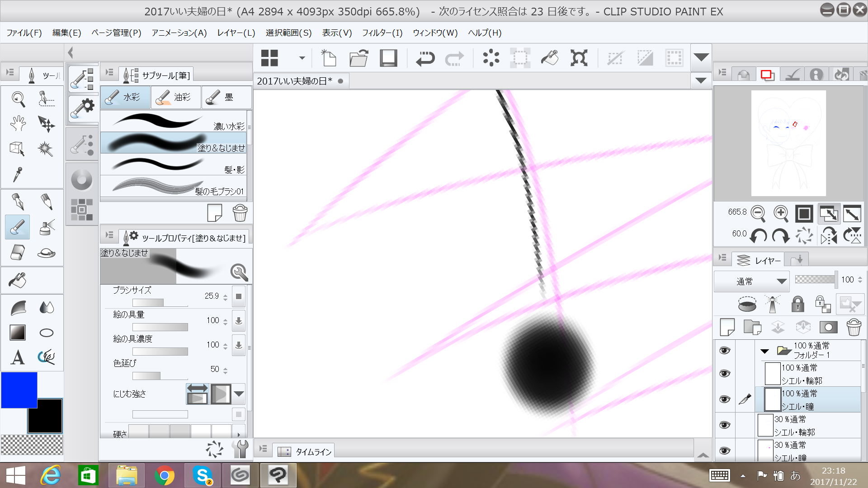
Task: Select the text tool
Action: click(18, 357)
